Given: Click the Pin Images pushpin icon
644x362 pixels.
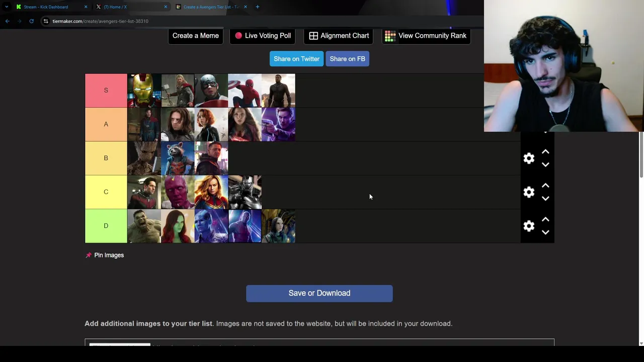Looking at the screenshot, I should (x=89, y=255).
